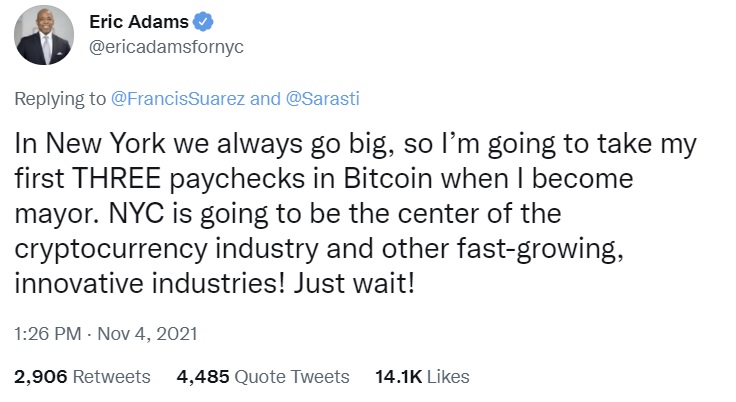This screenshot has height=402, width=736.
Task: Click the 2,906 retweet count
Action: click(41, 377)
